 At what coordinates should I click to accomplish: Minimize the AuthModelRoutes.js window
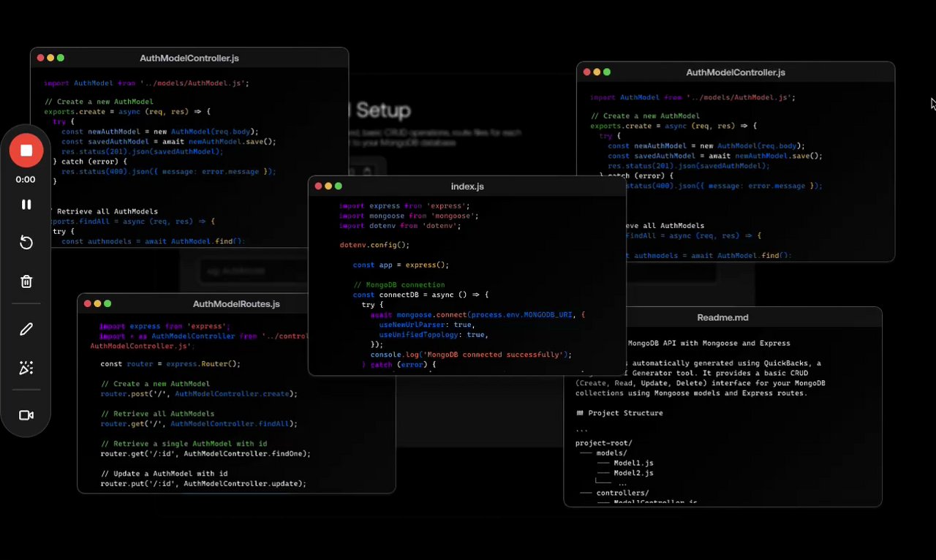point(97,303)
